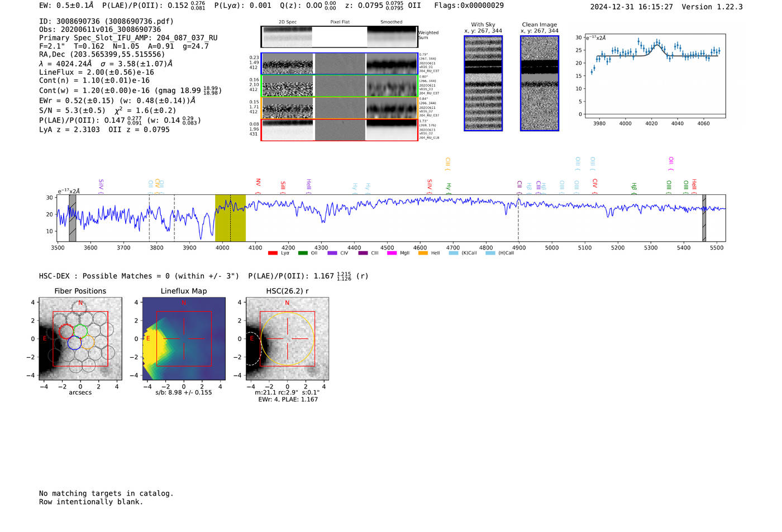The width and height of the screenshot is (782, 532).
Task: Click the m:21.1 rc:2.9" caption
Action: tap(287, 392)
